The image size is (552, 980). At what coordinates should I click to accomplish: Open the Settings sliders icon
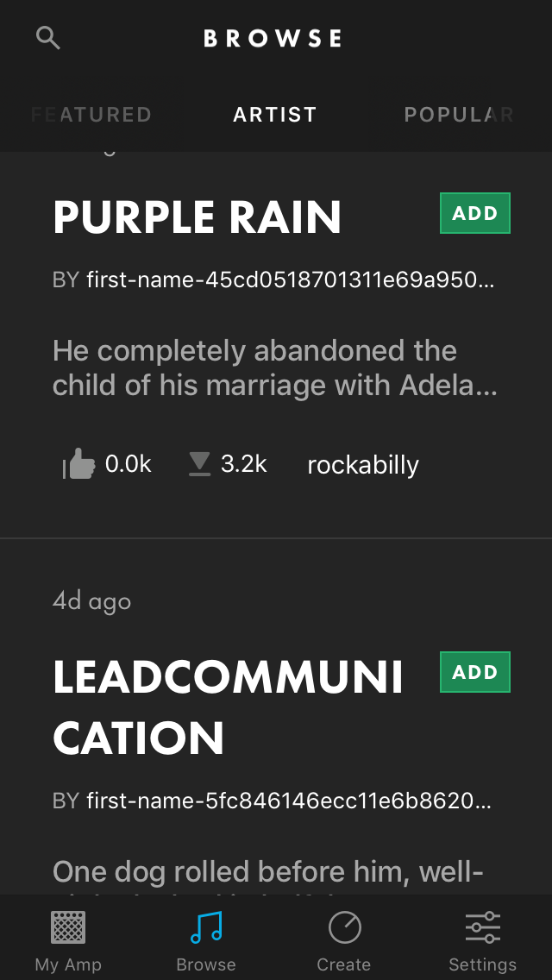point(482,928)
